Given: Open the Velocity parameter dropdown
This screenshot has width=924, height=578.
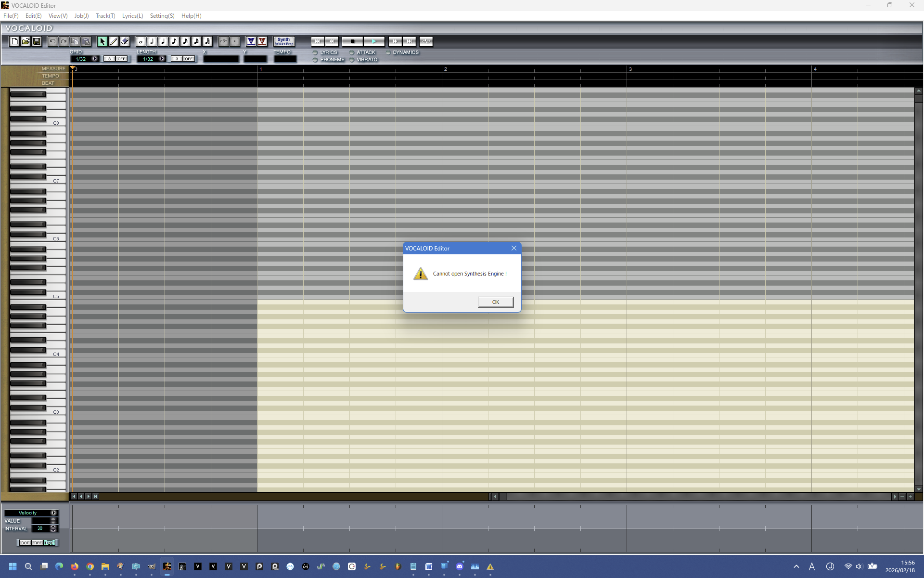Looking at the screenshot, I should pyautogui.click(x=54, y=513).
